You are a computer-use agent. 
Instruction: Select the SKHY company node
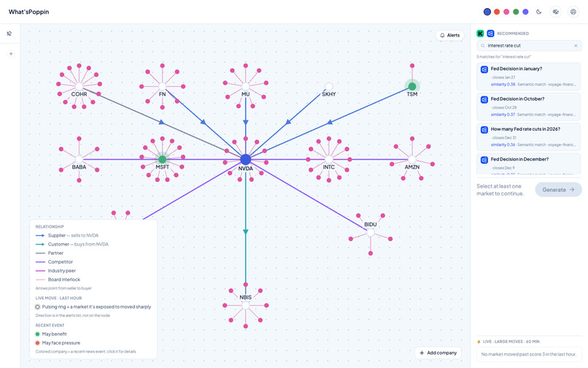[x=329, y=87]
